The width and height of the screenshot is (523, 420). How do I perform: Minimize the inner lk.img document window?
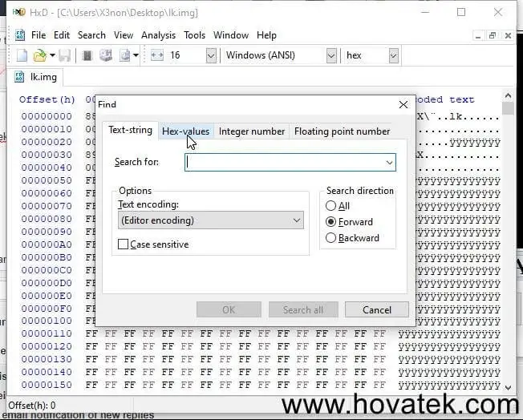coord(478,35)
